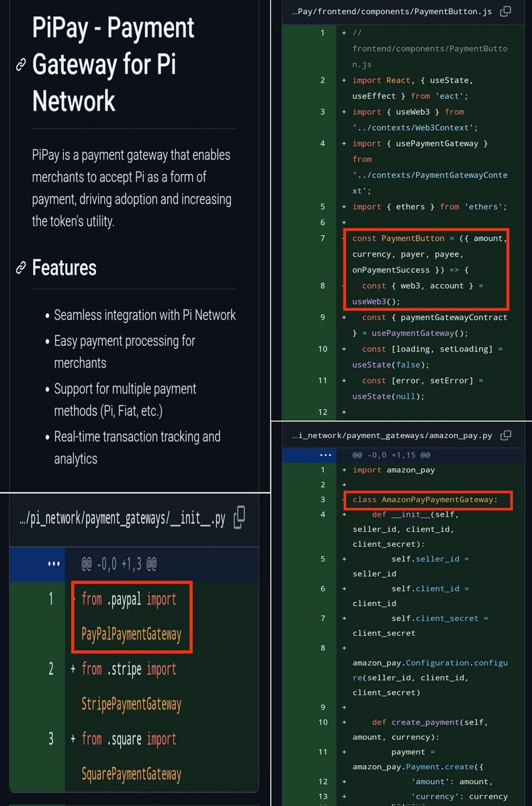This screenshot has height=806, width=532.
Task: Select bullet 'Seamless integration with Pi Network'
Action: tap(145, 315)
